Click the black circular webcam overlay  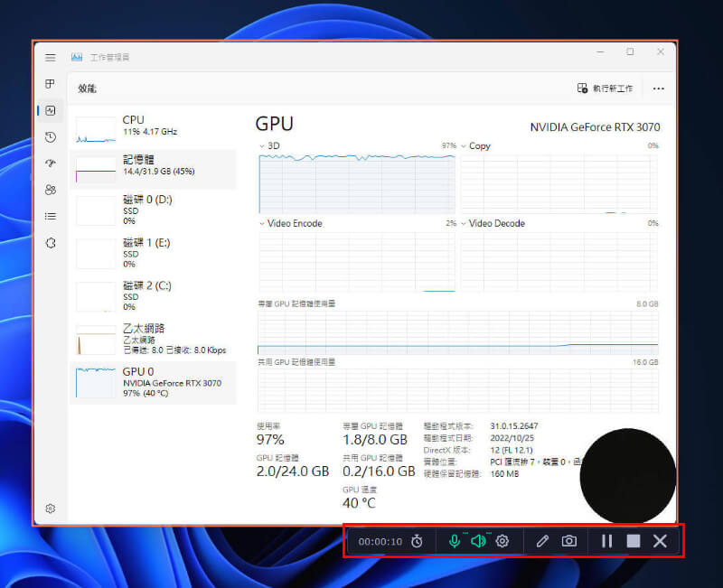(628, 477)
